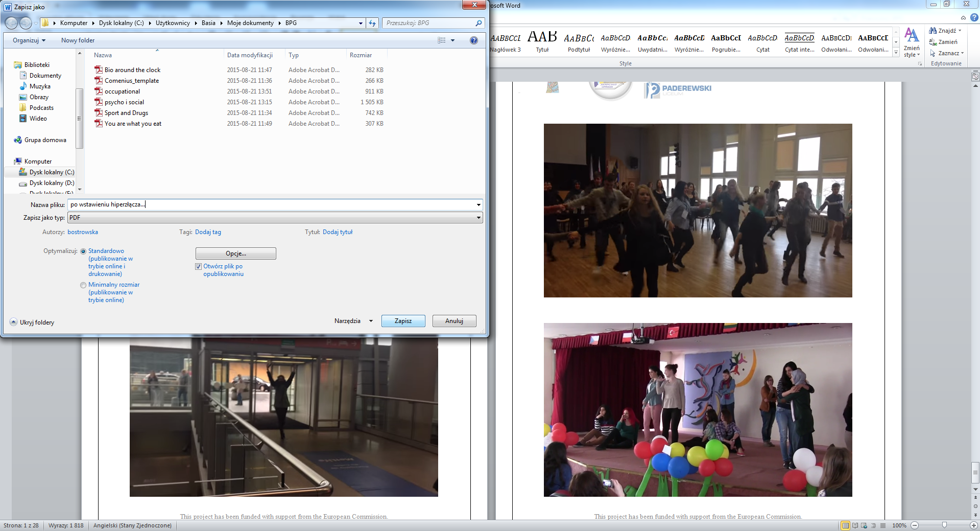Click the magnifier icon in the search box
The image size is (980, 531).
pyautogui.click(x=479, y=23)
